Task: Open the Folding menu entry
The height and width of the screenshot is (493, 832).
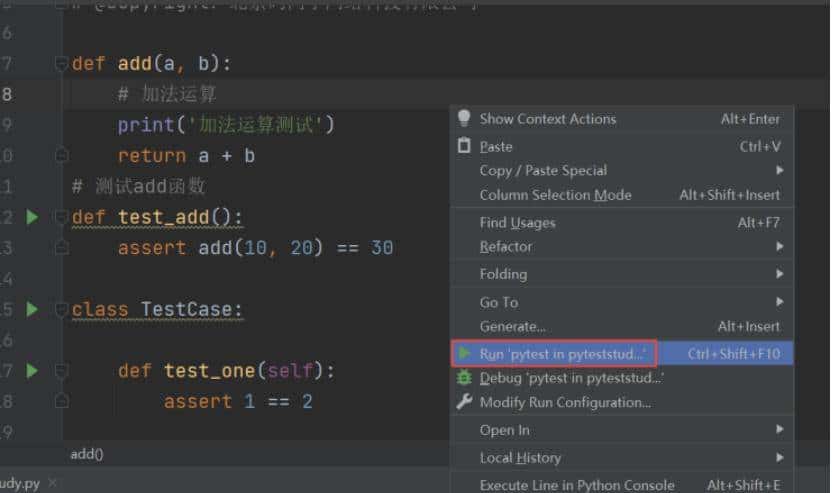Action: coord(622,274)
